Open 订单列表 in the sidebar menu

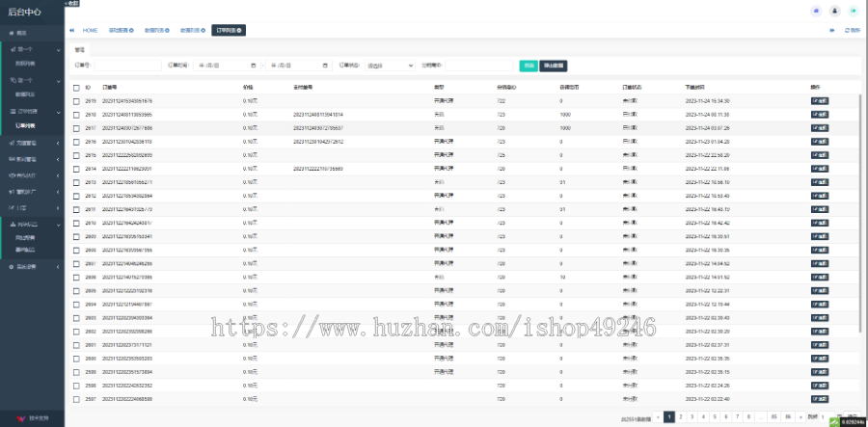(x=25, y=126)
